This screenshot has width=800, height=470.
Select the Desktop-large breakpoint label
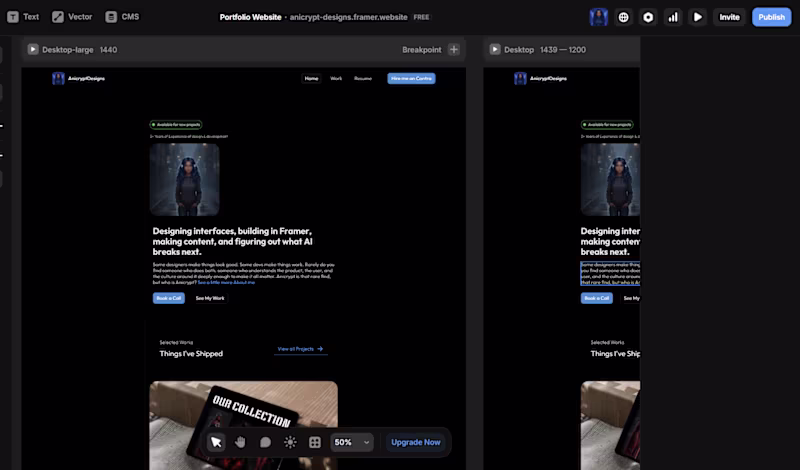(x=68, y=50)
